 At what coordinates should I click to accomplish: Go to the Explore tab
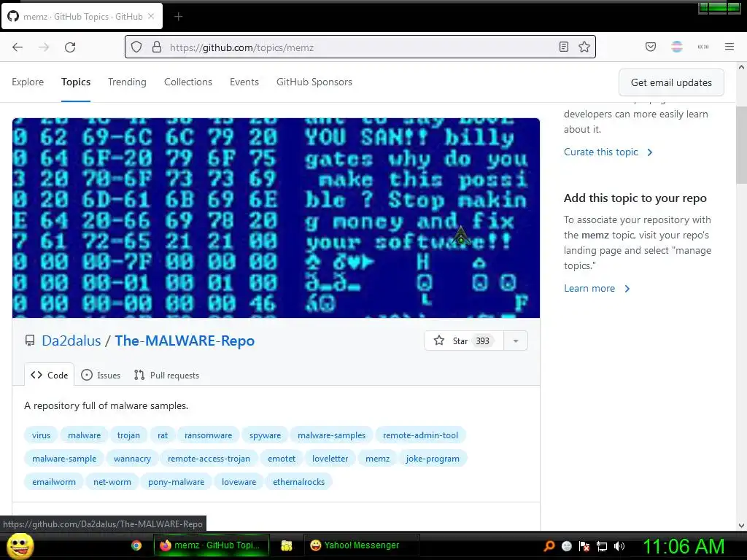(x=28, y=82)
